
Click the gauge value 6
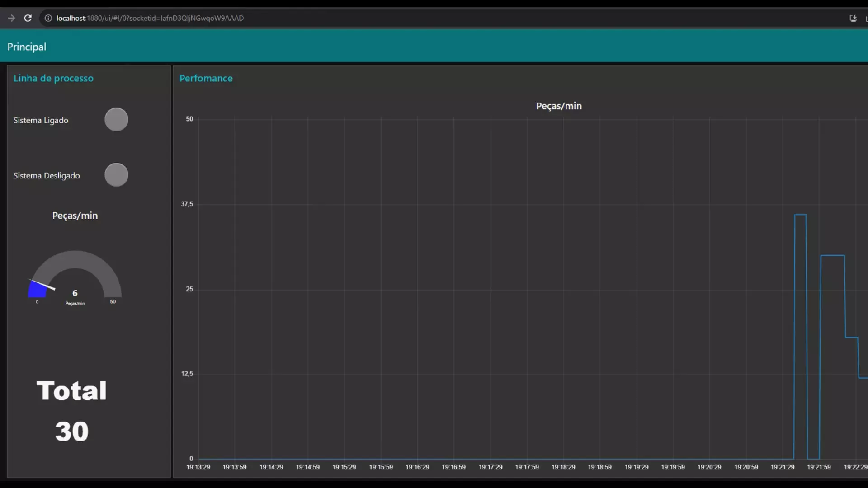(75, 293)
